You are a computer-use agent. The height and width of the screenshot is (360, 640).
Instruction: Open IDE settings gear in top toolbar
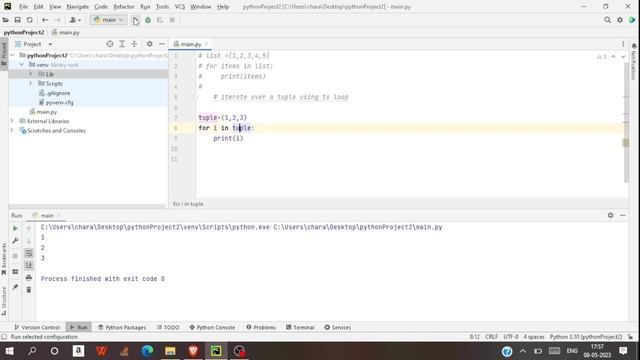tap(620, 20)
